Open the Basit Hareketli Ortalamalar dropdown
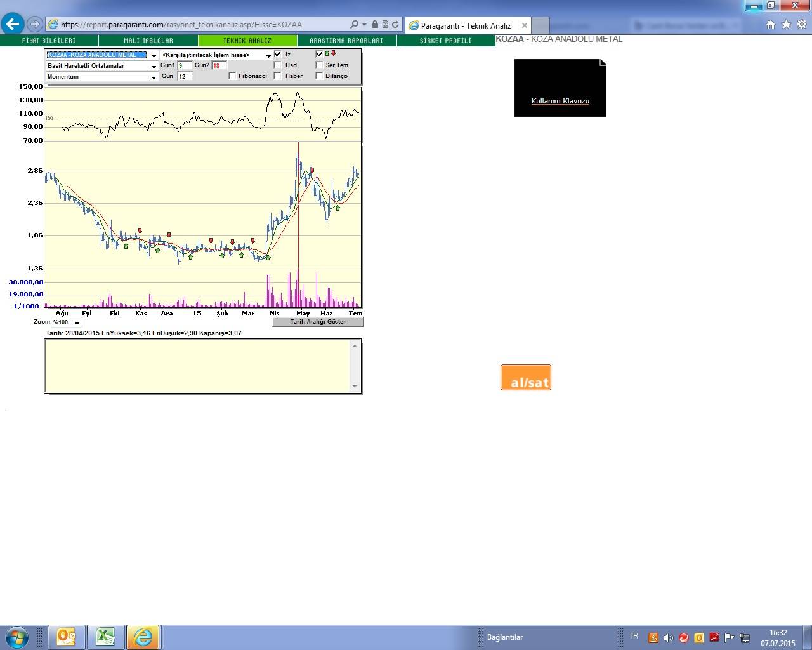 (153, 67)
